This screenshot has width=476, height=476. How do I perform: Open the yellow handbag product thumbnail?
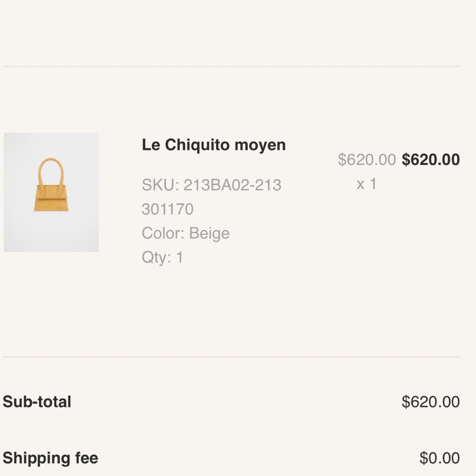coord(51,192)
